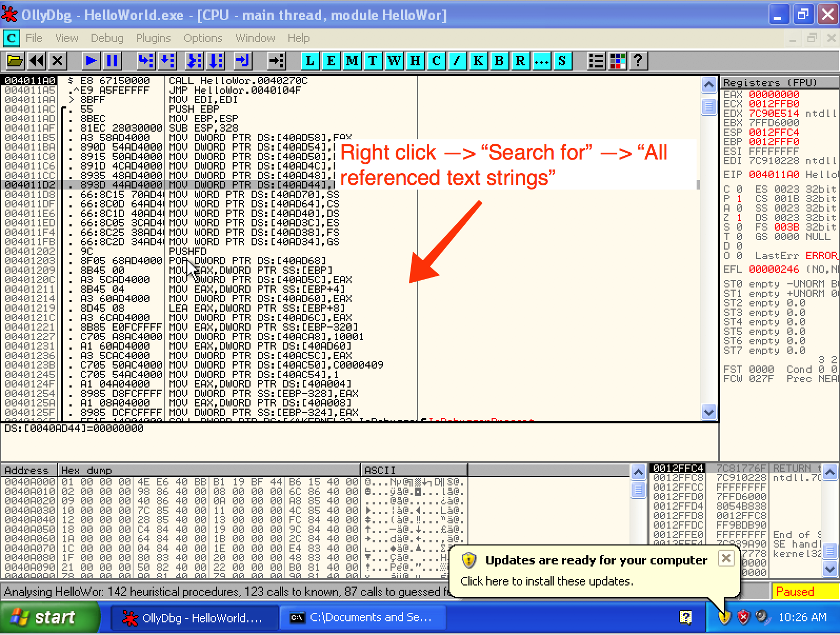Show Threads with the T button

pos(373,61)
